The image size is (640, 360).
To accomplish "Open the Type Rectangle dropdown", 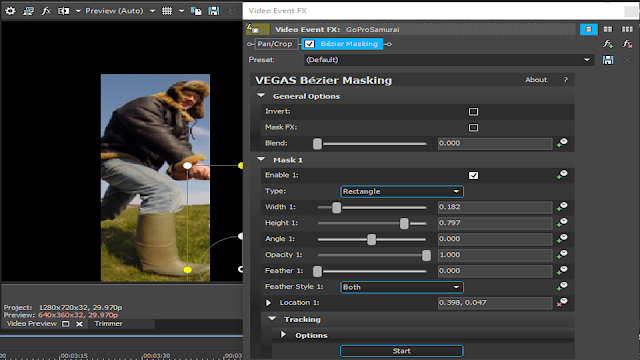I will 402,191.
